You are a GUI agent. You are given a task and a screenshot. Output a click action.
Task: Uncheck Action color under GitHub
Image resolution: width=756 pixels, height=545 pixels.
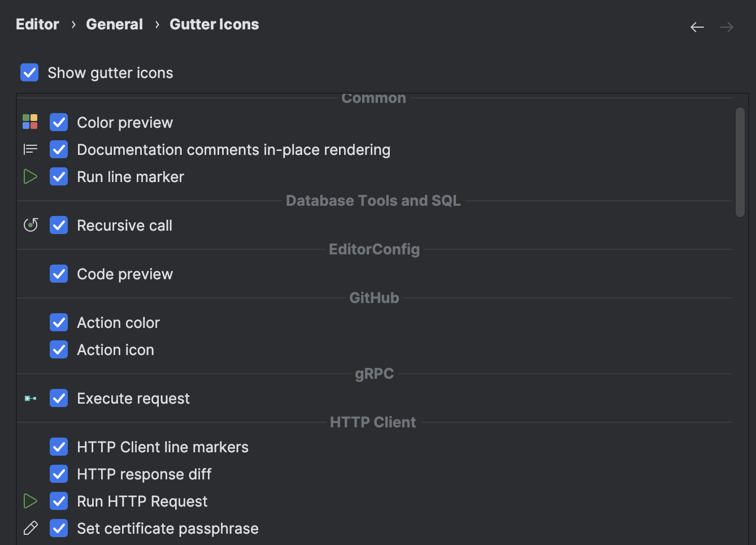pos(59,322)
